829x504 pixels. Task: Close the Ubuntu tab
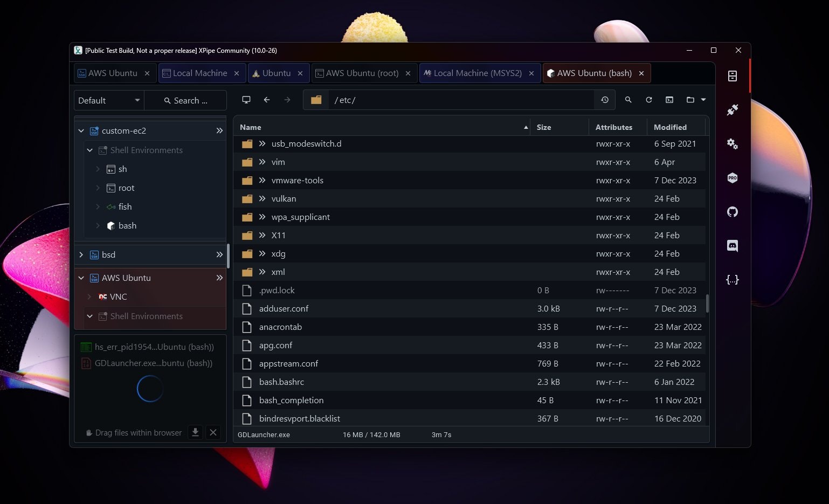click(300, 73)
